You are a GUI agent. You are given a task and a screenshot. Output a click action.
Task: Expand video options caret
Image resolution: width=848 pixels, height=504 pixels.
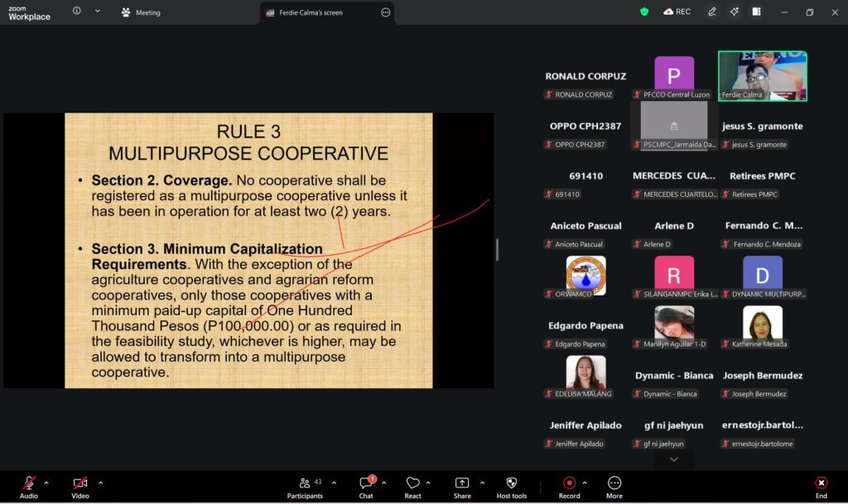(101, 482)
